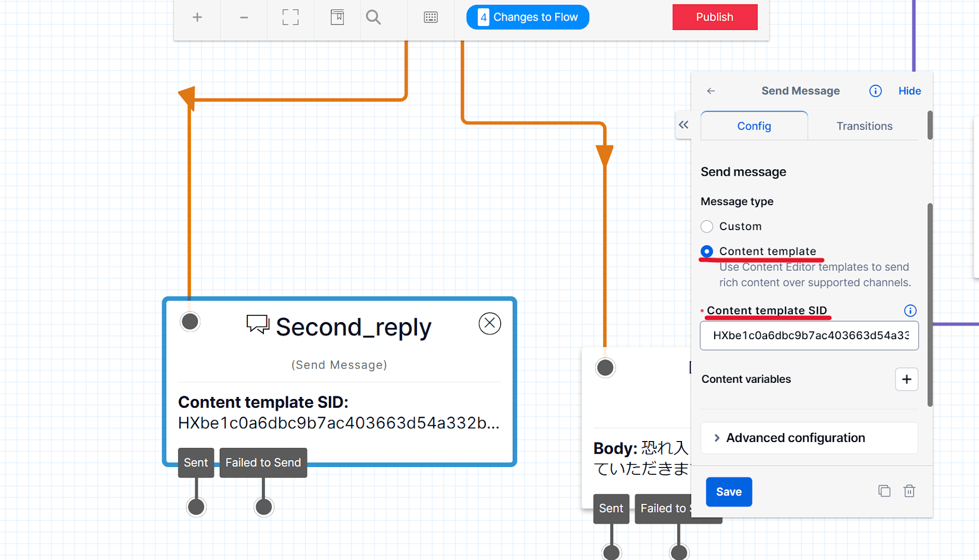Click the Content template SID input field

coord(809,335)
